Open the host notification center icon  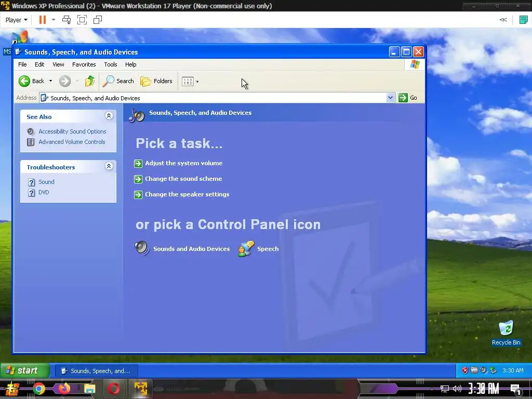click(x=516, y=390)
